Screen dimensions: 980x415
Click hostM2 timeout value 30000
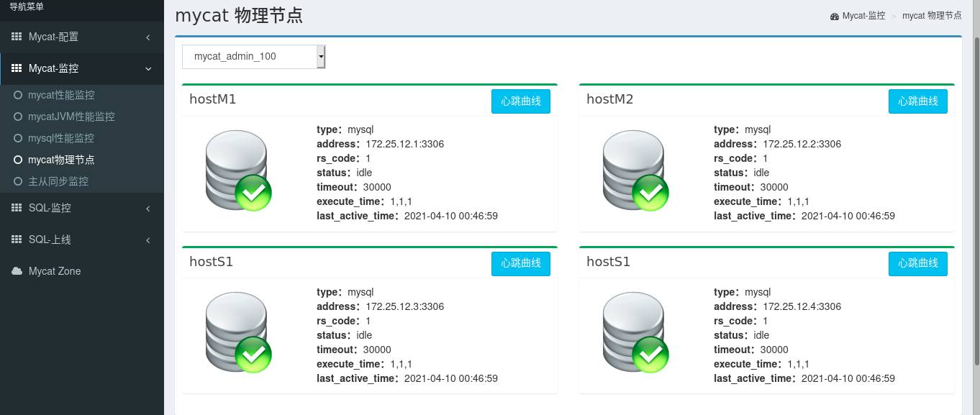(x=774, y=187)
